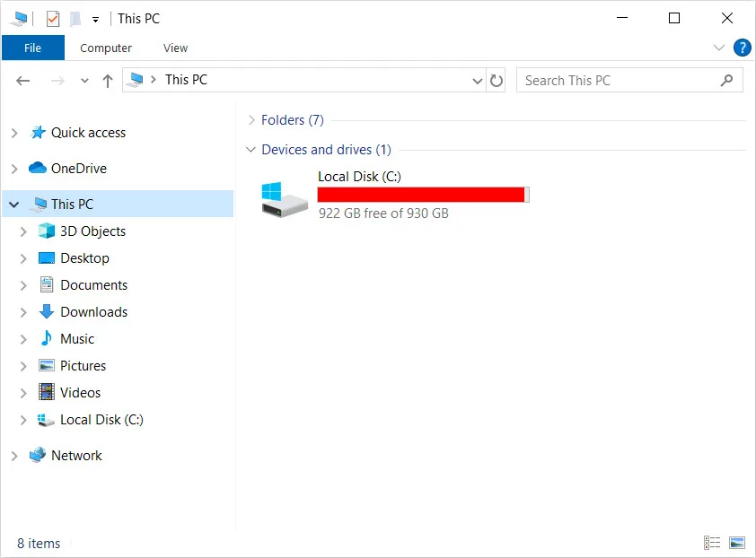Go forward with the Forward arrow
This screenshot has width=756, height=558.
[x=57, y=81]
